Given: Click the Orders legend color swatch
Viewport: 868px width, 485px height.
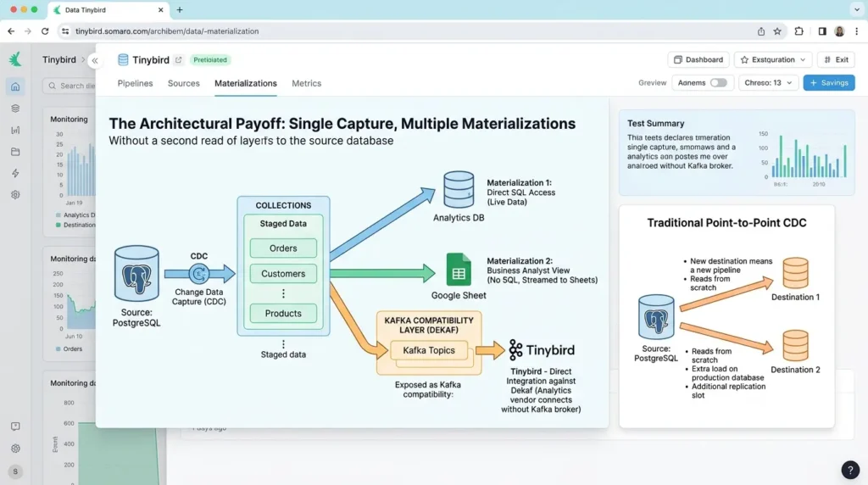Looking at the screenshot, I should click(58, 348).
